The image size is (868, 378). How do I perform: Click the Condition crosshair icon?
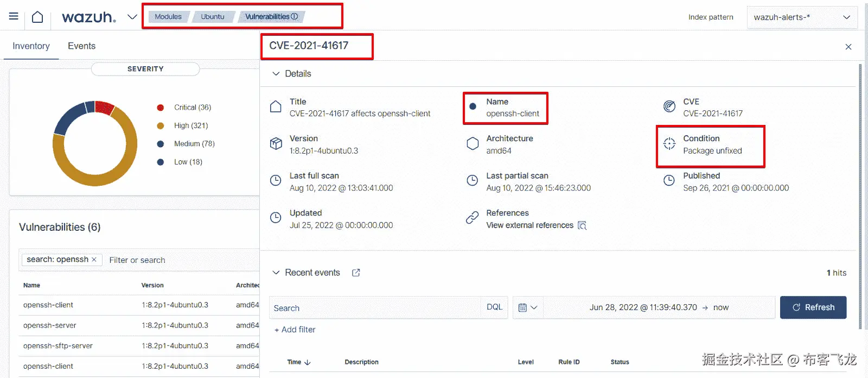[x=669, y=143]
